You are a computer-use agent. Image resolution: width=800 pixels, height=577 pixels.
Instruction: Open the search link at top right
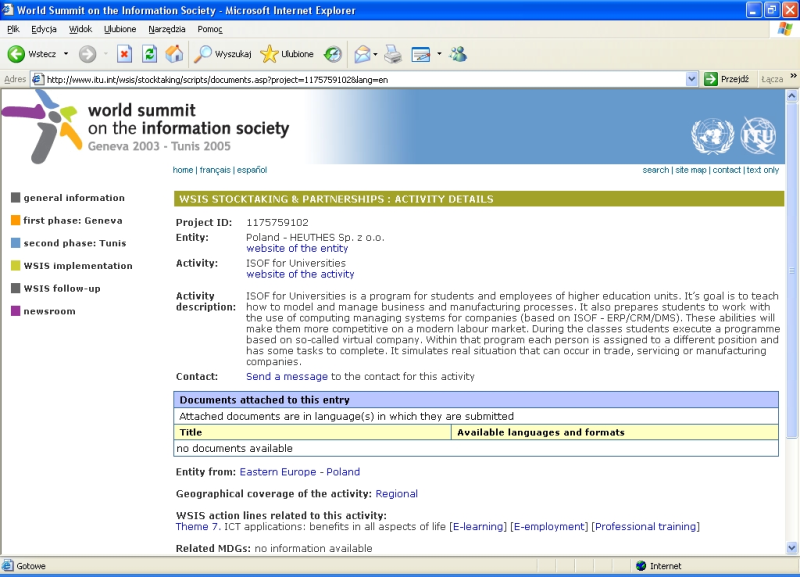point(656,170)
